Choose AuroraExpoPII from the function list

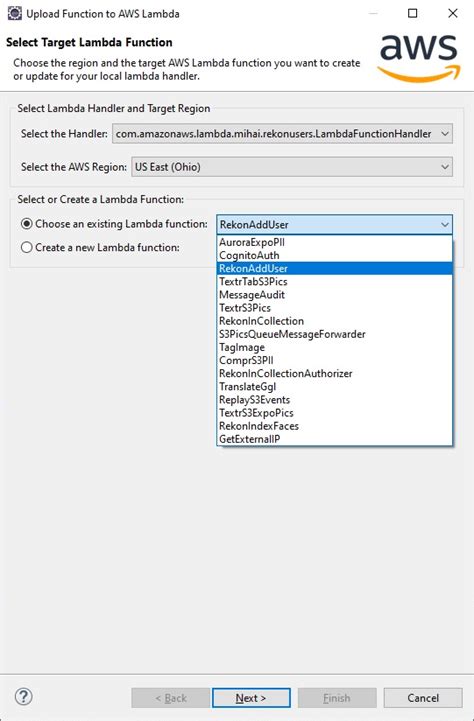[335, 242]
